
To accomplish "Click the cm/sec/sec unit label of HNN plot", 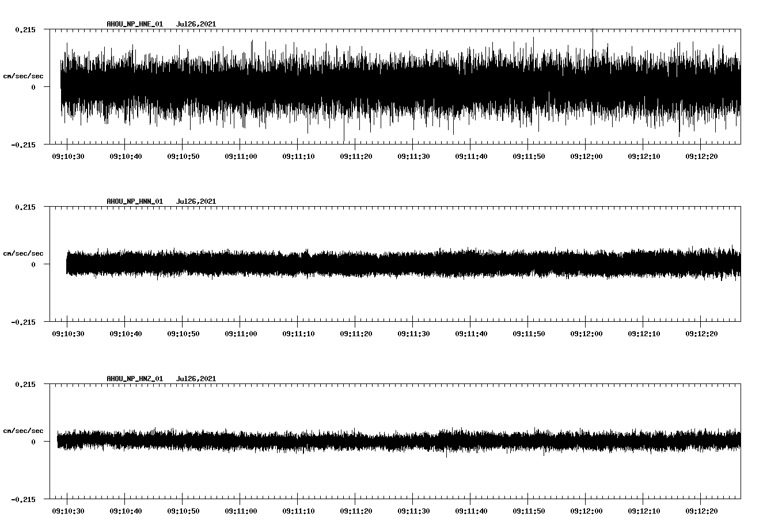I will 23,253.
